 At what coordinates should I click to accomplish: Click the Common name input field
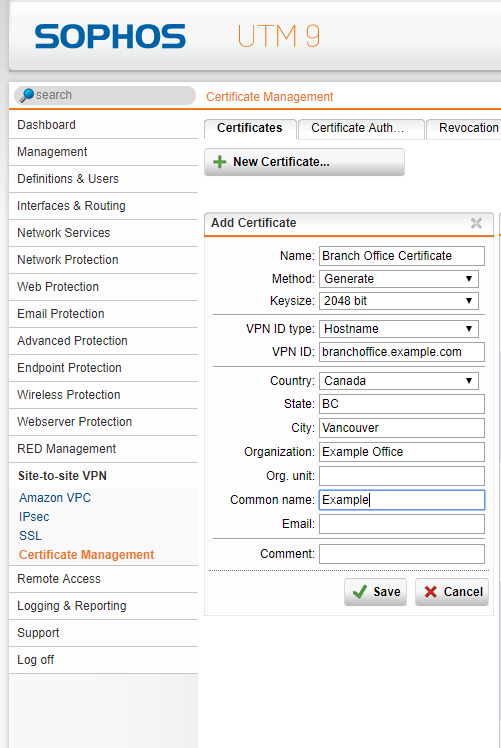coord(402,500)
